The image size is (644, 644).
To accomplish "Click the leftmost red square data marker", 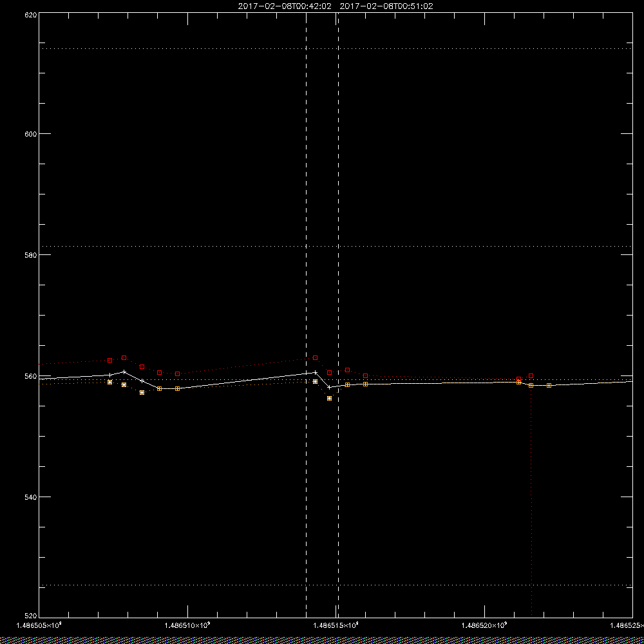I will [109, 360].
